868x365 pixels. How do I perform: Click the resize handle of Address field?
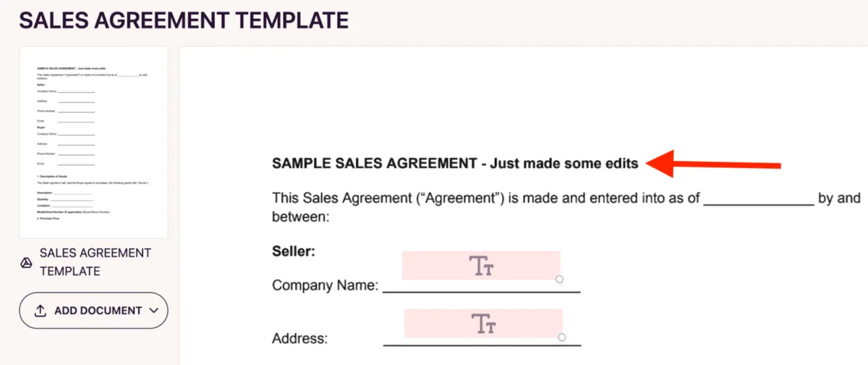pyautogui.click(x=562, y=337)
